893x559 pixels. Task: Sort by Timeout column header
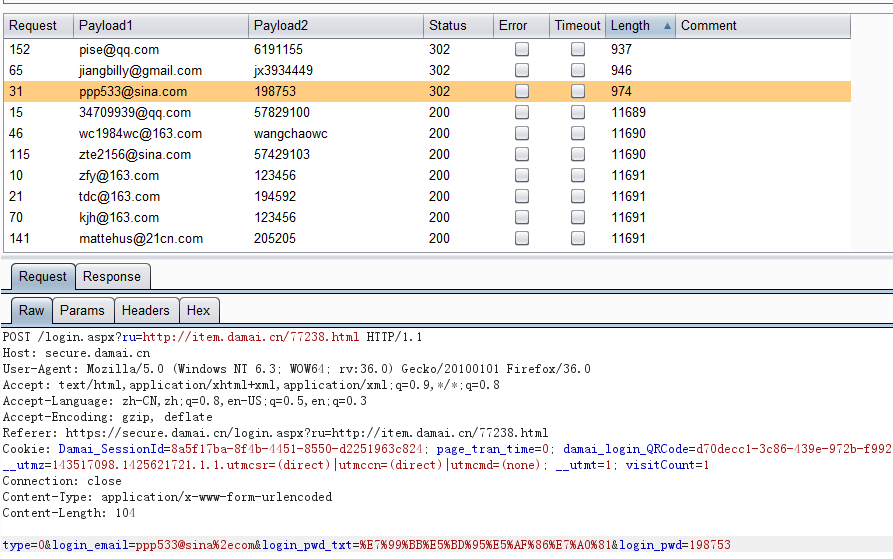[x=577, y=26]
